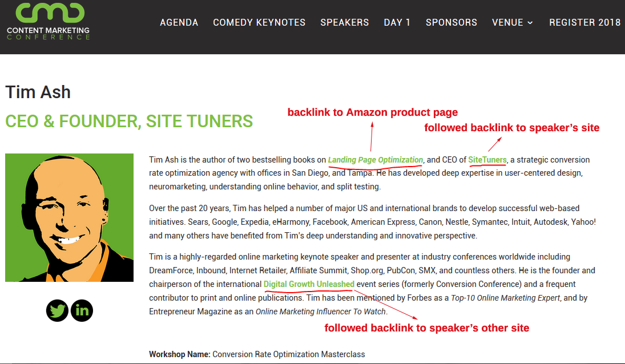
Task: Open the Digital Growth Unleashed link
Action: pyautogui.click(x=309, y=284)
